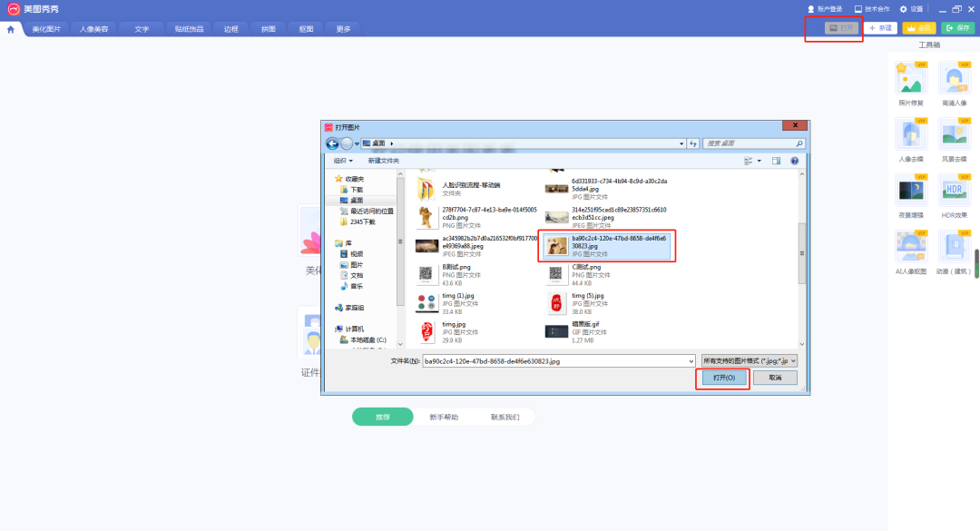Click the 账户登录 account login icon

click(811, 9)
